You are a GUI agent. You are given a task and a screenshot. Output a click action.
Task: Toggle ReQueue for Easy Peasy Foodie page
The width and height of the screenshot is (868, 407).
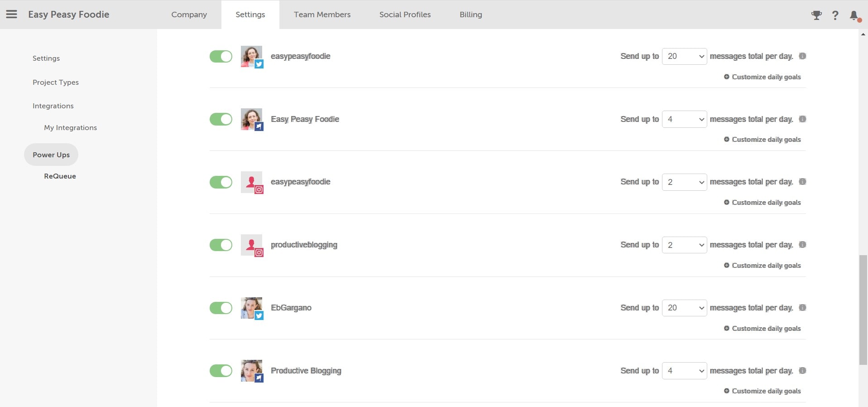(x=221, y=119)
